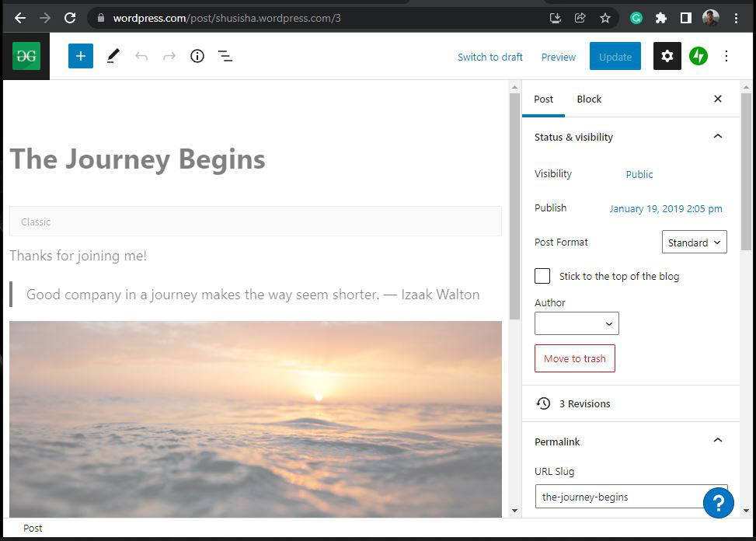Click the Preview button
This screenshot has height=541, width=756.
(559, 57)
